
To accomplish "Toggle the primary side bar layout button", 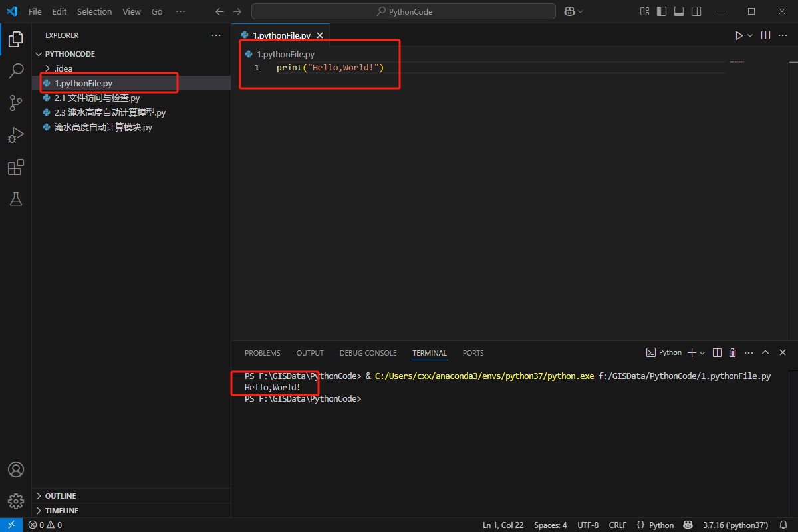I will (x=662, y=11).
